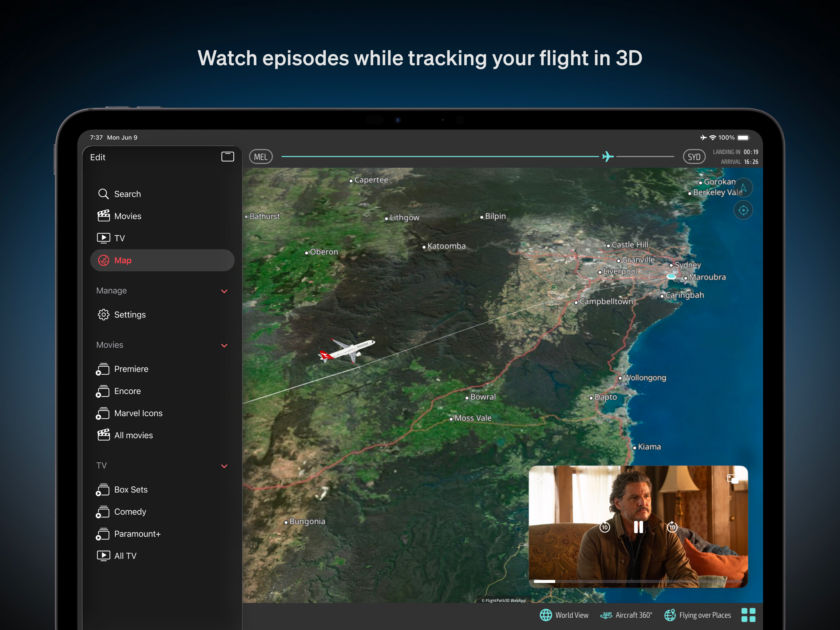Click the sidebar toggle icon
Viewport: 840px width, 630px height.
click(228, 157)
